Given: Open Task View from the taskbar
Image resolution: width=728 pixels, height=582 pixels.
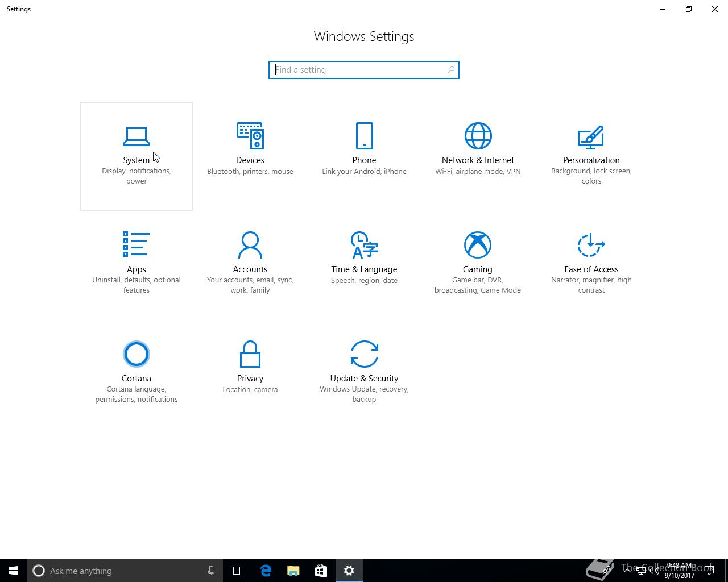Looking at the screenshot, I should 237,571.
